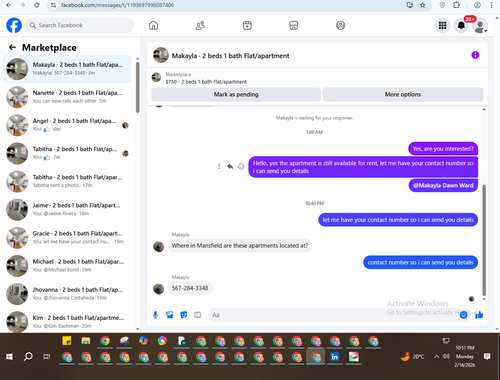Click the @Makayla Dawn Ward mention bubble
Screen dimensions: 500x380
(443, 185)
